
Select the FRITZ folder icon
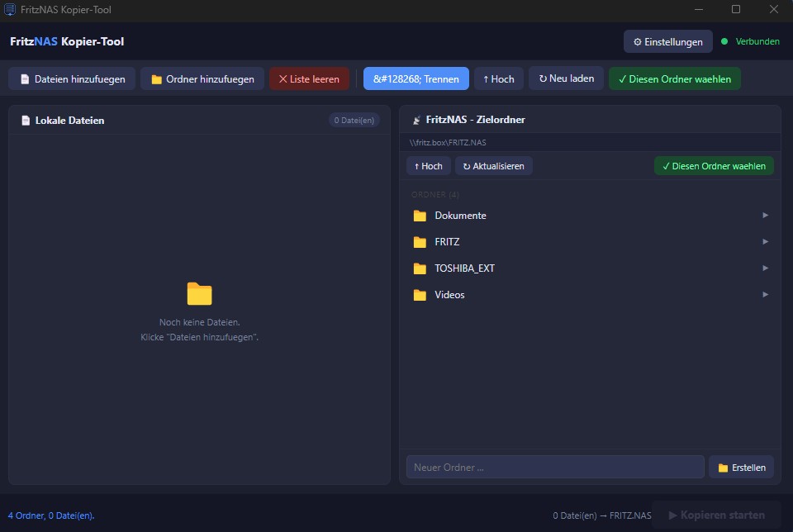click(420, 242)
